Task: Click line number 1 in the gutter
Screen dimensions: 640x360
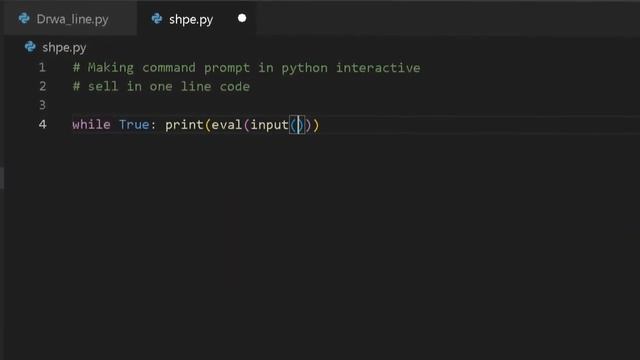Action: 42,67
